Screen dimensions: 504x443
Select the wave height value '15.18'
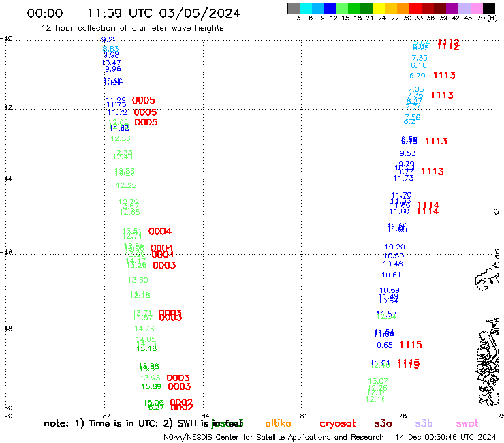(x=146, y=348)
